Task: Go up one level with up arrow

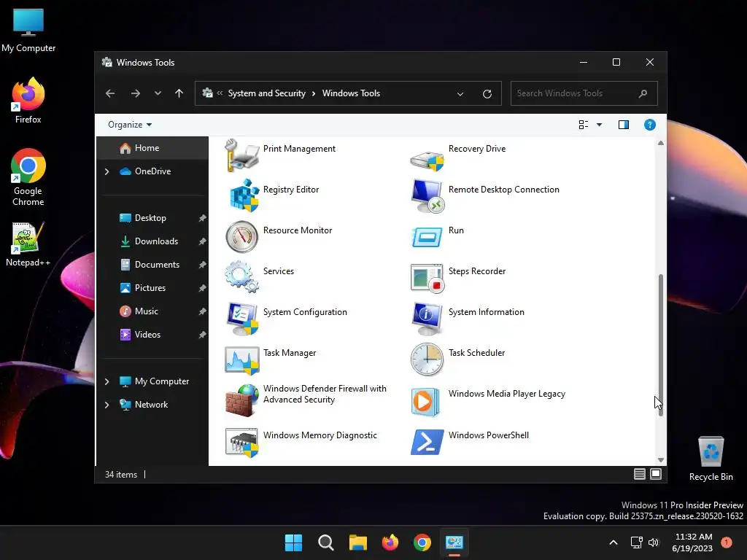Action: 179,93
